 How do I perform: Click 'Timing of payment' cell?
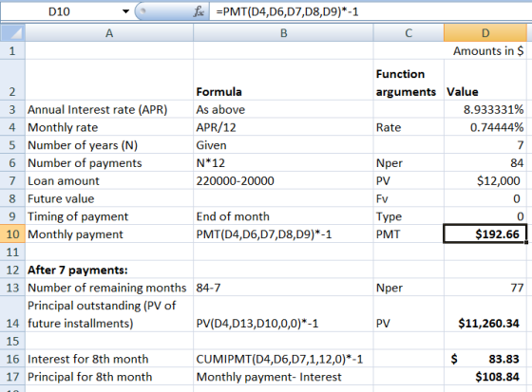pos(109,216)
